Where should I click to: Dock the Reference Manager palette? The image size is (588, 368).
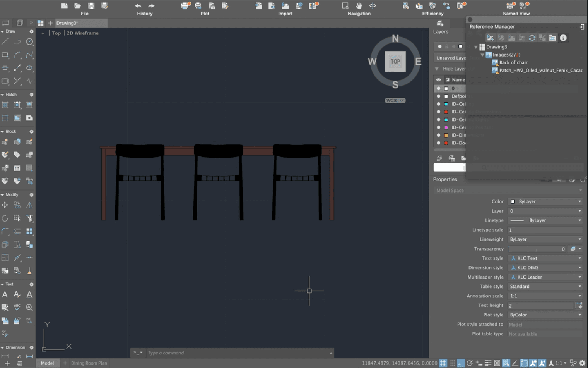[x=582, y=27]
